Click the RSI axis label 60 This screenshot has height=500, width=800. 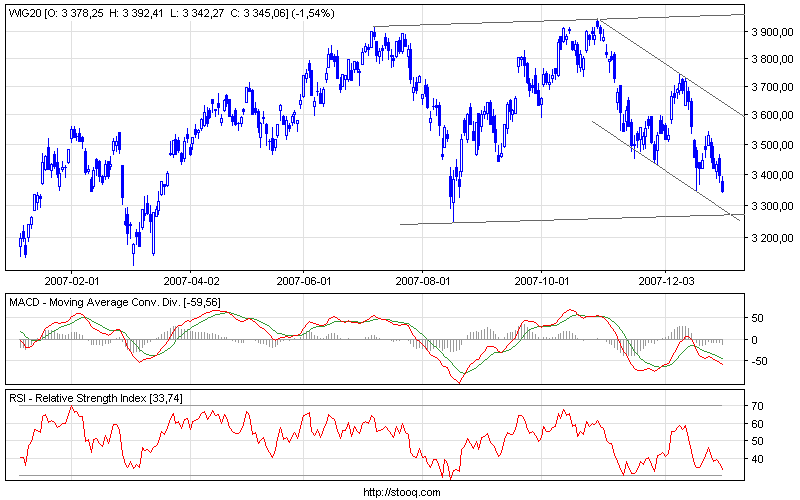click(x=758, y=424)
